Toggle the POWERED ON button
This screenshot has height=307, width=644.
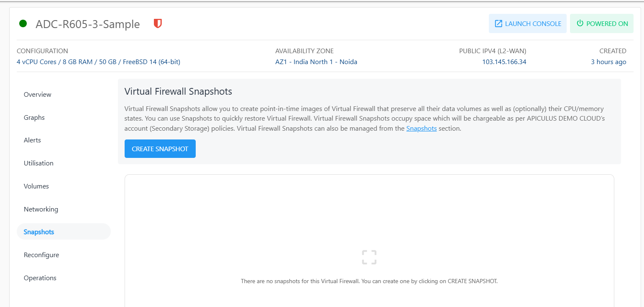[602, 24]
